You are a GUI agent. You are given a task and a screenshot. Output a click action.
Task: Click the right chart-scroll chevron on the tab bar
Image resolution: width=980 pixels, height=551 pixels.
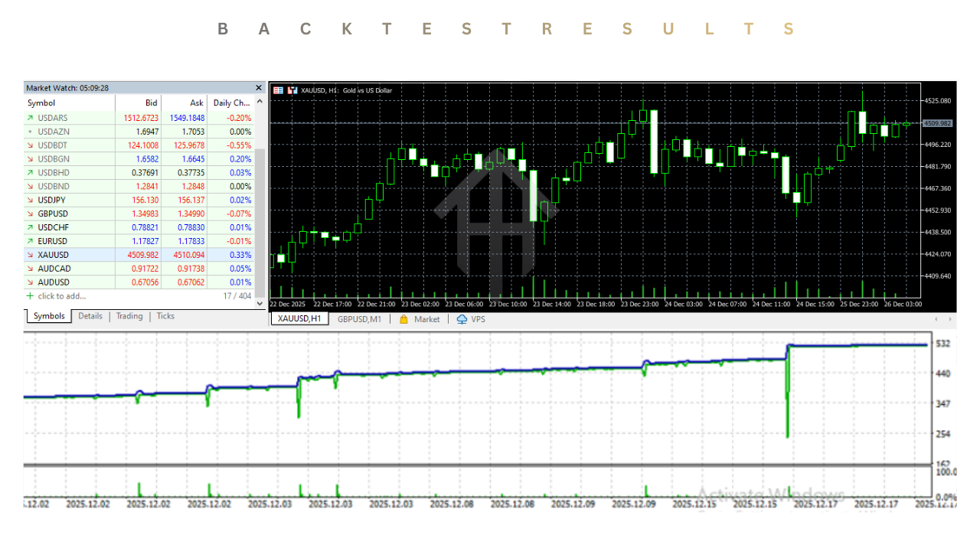950,319
